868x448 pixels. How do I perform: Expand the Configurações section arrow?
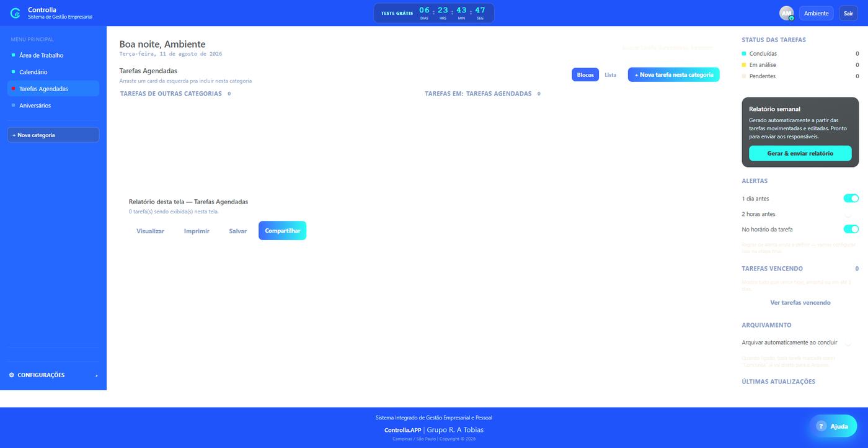click(96, 375)
